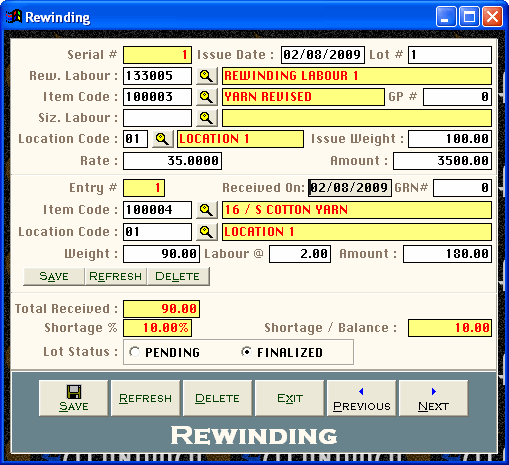
Task: Focus the Issue Date field
Action: pyautogui.click(x=323, y=55)
